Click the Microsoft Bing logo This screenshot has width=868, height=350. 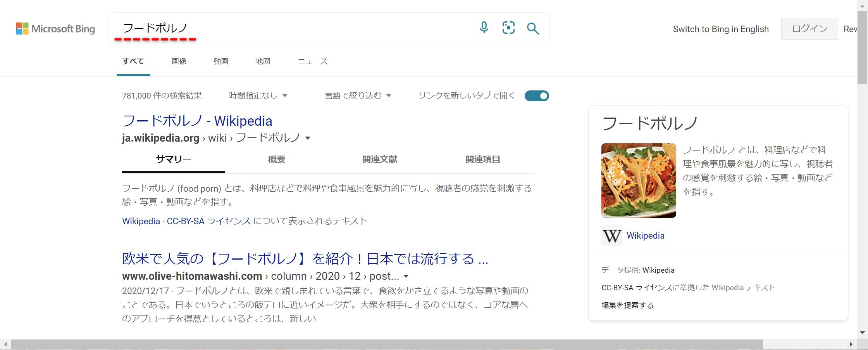(x=55, y=29)
